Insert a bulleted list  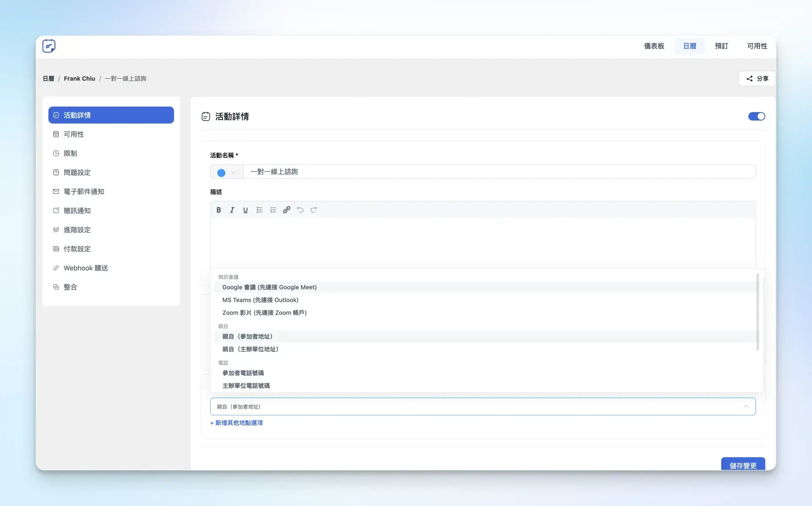259,210
